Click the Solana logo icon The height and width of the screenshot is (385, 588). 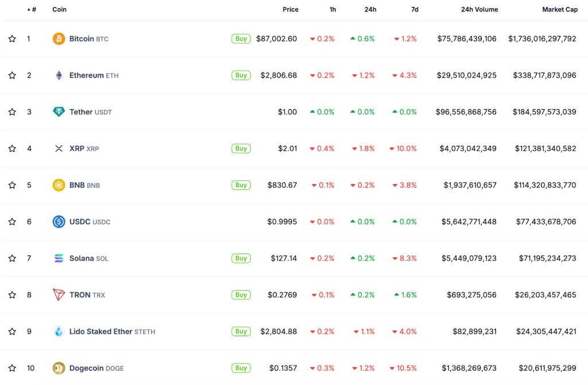(59, 258)
